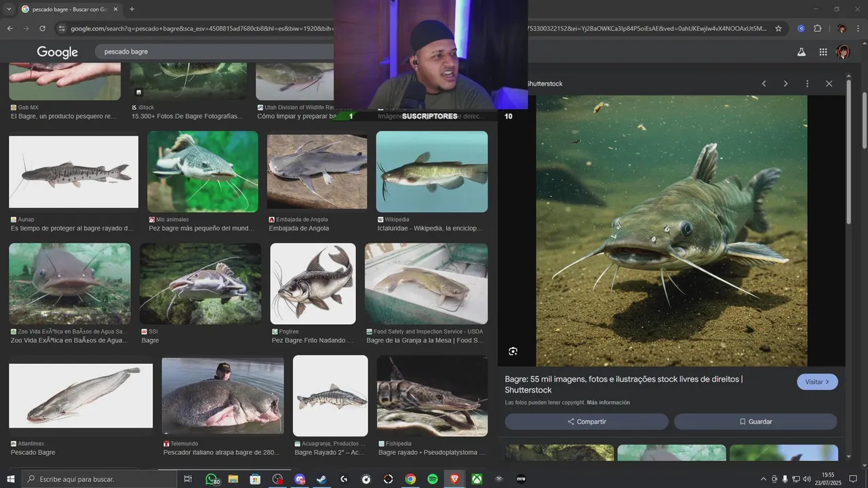The width and height of the screenshot is (868, 488).
Task: Open the 'Mis animales' catfish thumbnail
Action: point(203,171)
